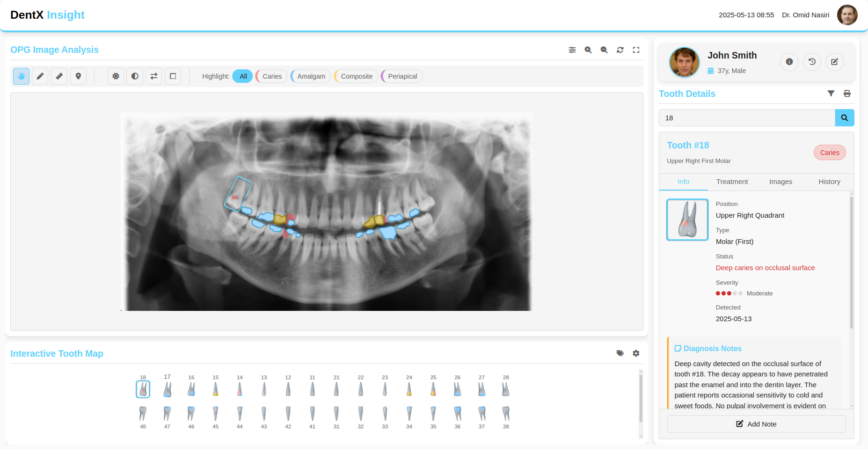Click the Moderate severity dot indicator
The height and width of the screenshot is (449, 868).
coord(729,294)
